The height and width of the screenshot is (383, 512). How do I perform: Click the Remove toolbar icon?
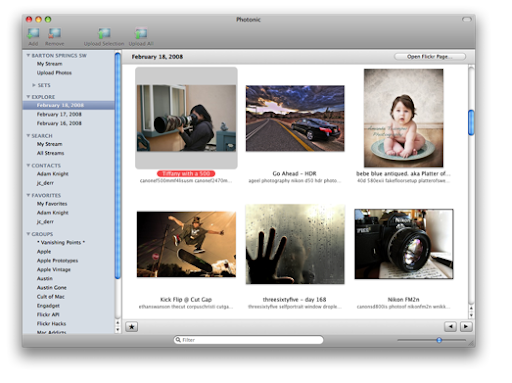(54, 33)
